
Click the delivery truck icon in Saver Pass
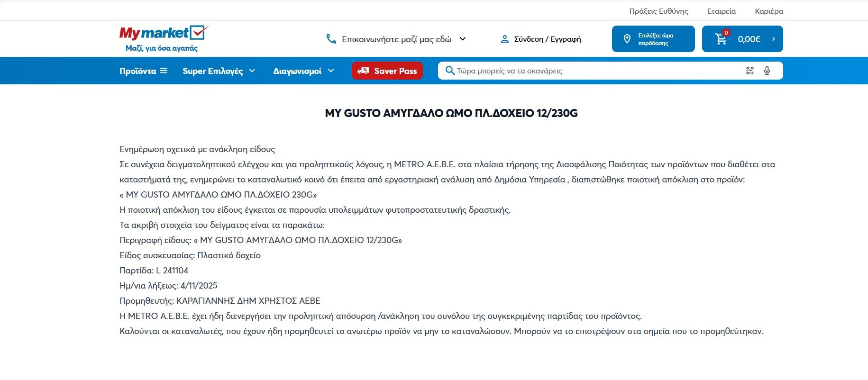363,71
